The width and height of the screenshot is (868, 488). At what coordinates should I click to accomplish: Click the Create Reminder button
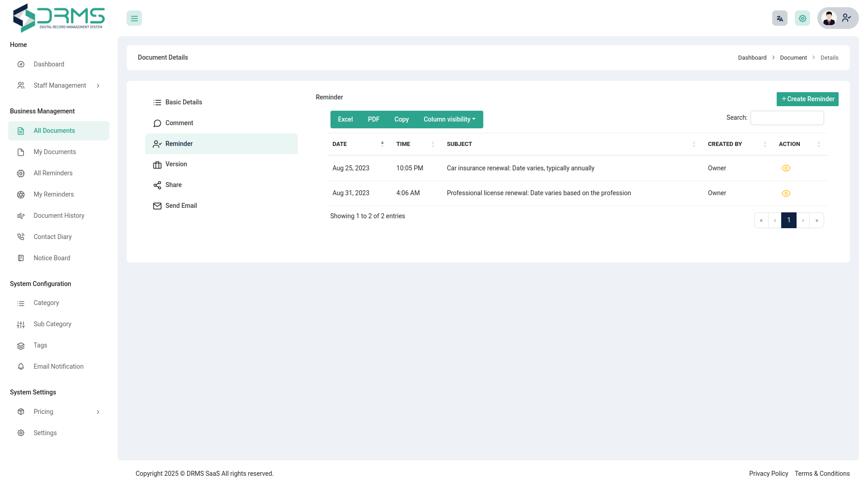pyautogui.click(x=807, y=99)
